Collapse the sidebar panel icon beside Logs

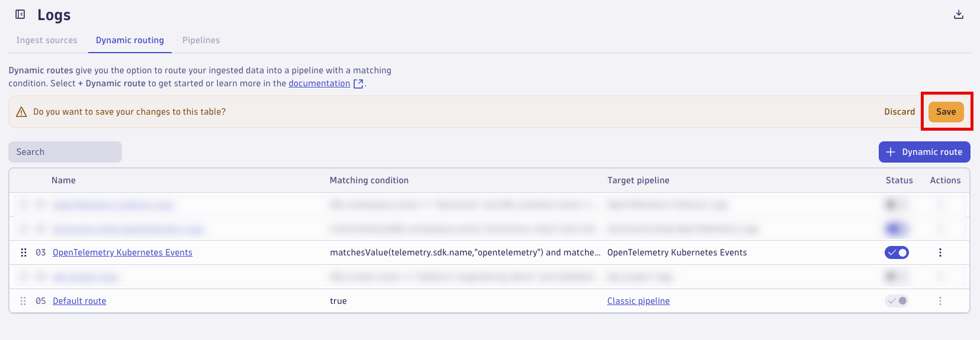[x=20, y=14]
